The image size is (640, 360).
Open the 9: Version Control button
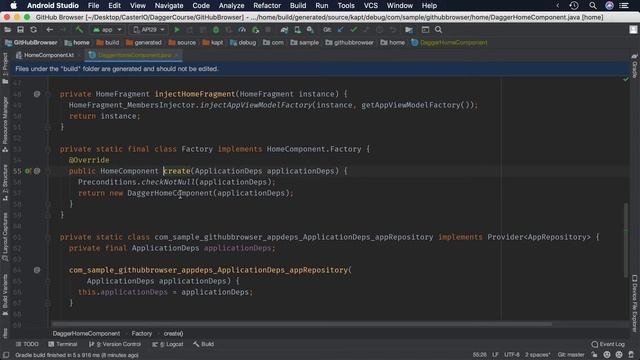115,344
